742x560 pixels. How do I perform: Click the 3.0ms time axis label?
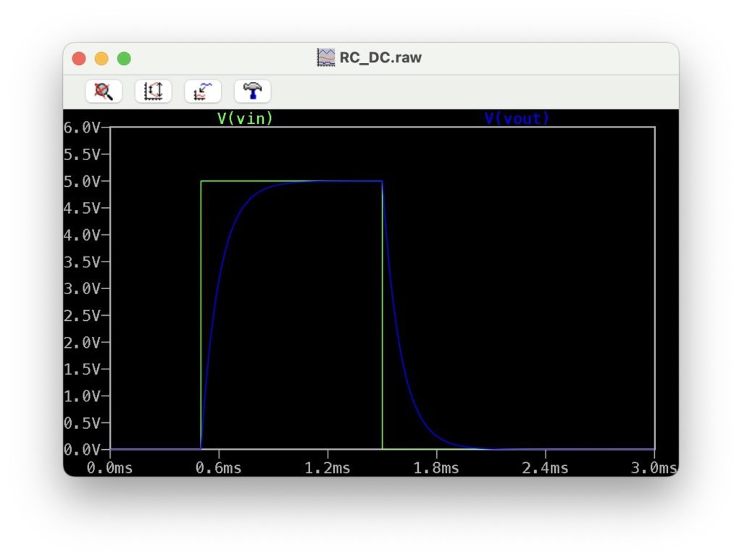tap(653, 468)
